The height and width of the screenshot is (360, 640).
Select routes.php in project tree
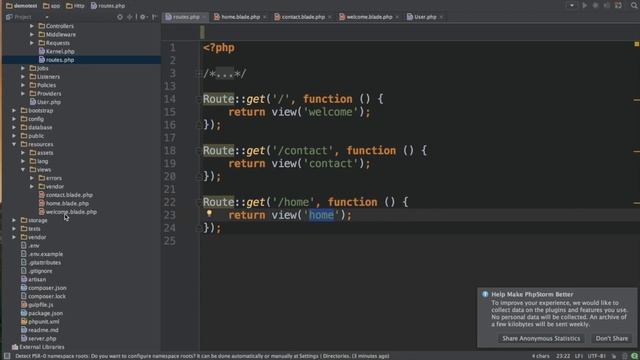click(x=56, y=60)
